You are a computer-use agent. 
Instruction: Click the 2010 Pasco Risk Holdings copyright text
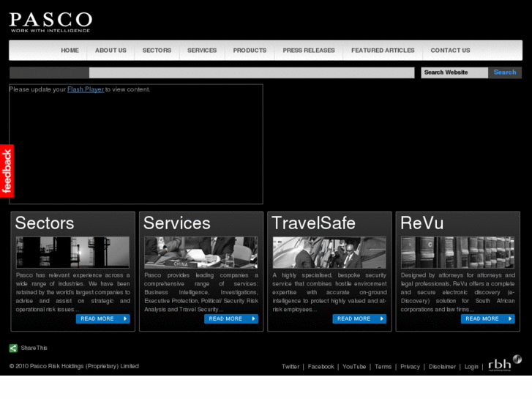74,366
